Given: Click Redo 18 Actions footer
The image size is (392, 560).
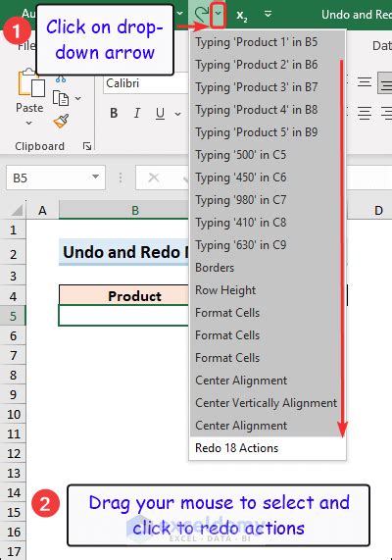Looking at the screenshot, I should point(267,448).
